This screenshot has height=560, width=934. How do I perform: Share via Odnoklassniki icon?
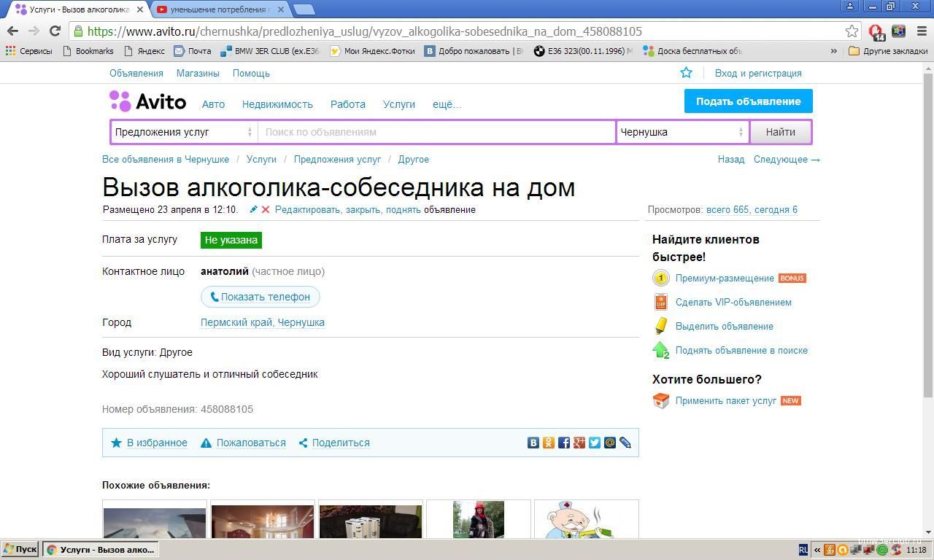tap(549, 443)
